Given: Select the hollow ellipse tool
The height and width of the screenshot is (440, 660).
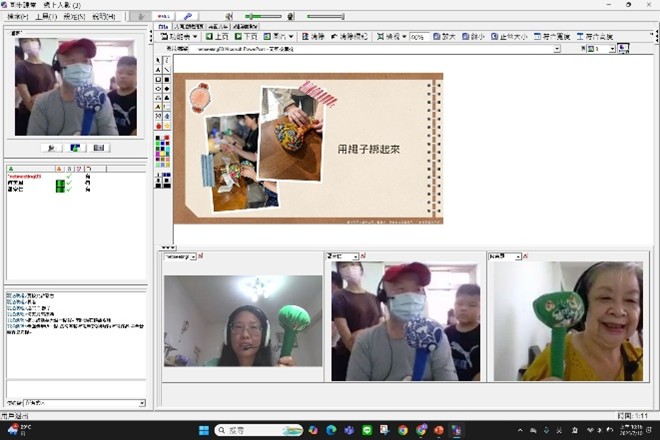Looking at the screenshot, I should [158, 88].
